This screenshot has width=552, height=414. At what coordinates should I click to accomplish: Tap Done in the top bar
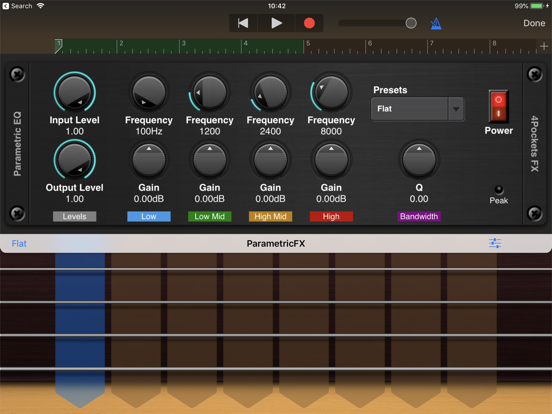click(x=534, y=23)
